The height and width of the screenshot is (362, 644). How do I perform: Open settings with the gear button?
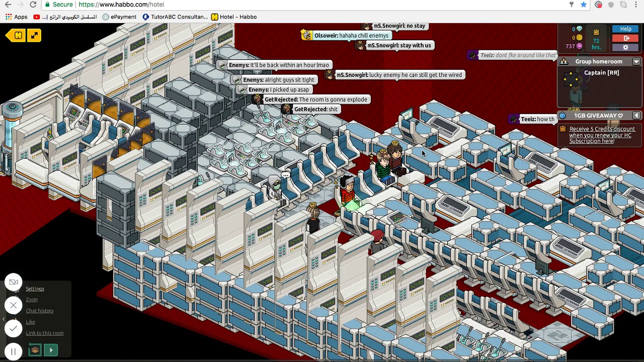(x=626, y=47)
